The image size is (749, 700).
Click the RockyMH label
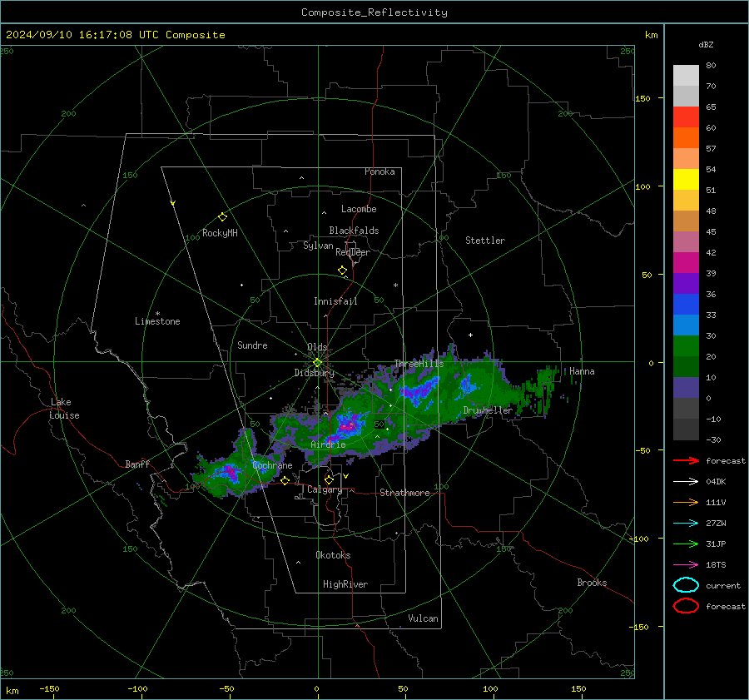coord(220,233)
